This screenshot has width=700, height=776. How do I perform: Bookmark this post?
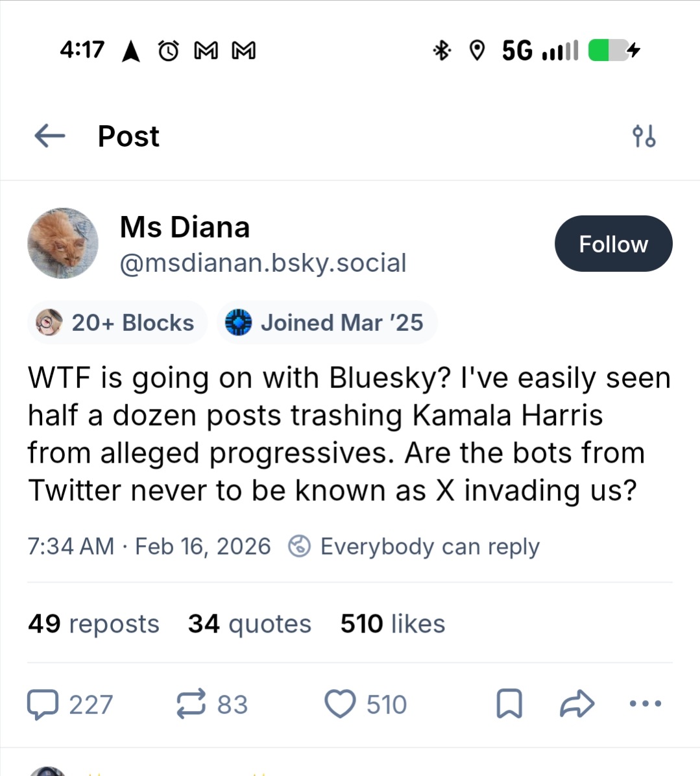[x=509, y=704]
